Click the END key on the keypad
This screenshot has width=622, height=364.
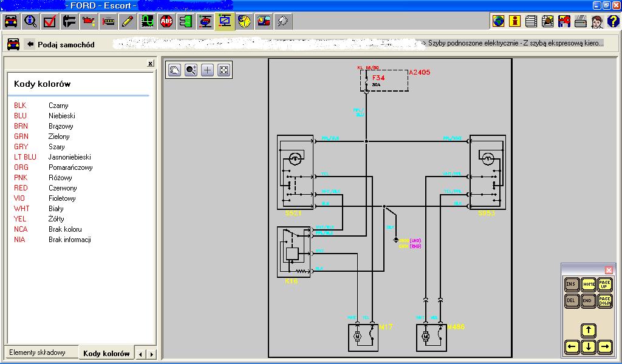click(588, 301)
